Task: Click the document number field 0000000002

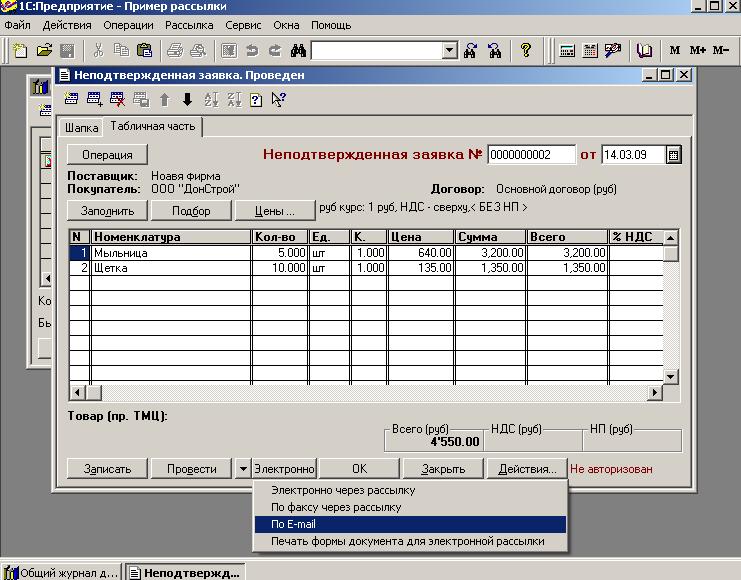Action: point(532,155)
